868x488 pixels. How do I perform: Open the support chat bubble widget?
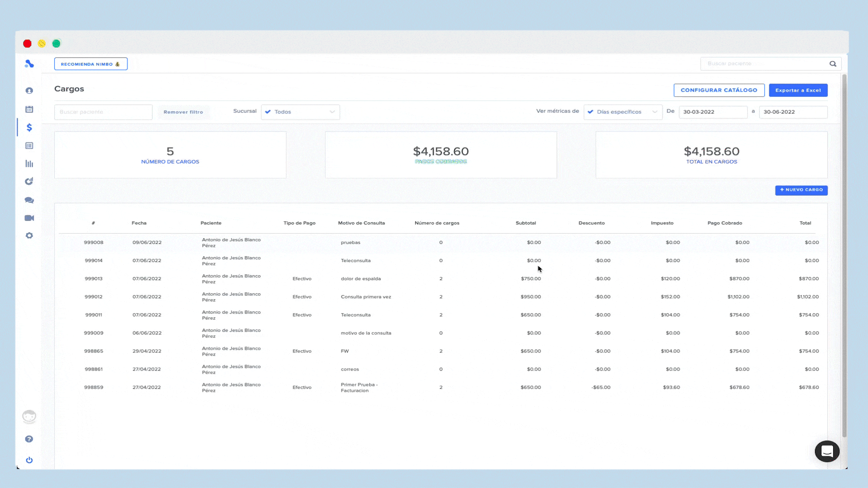coord(827,451)
